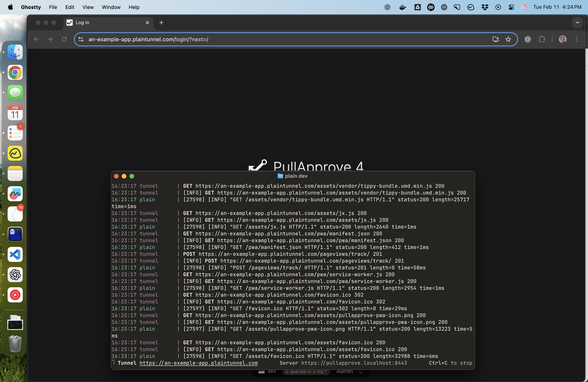Click the install app icon in address bar
Image resolution: width=588 pixels, height=382 pixels.
[495, 39]
